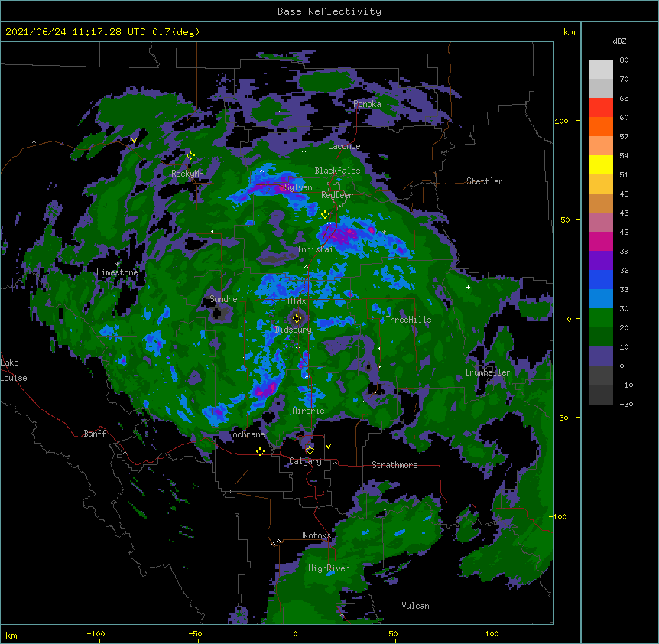Click the Okotoks city label
The width and height of the screenshot is (659, 644).
(x=315, y=535)
